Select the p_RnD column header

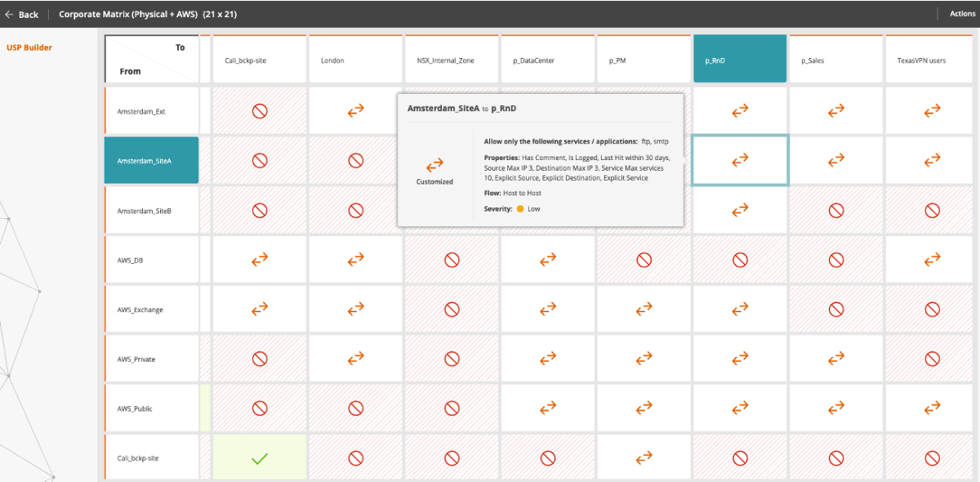click(740, 60)
